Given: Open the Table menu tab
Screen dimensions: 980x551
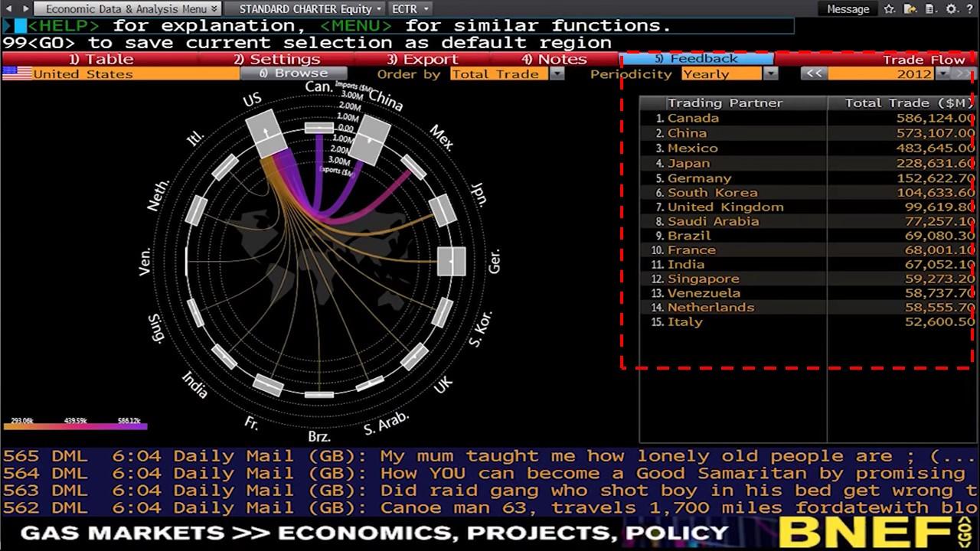Looking at the screenshot, I should pyautogui.click(x=100, y=59).
